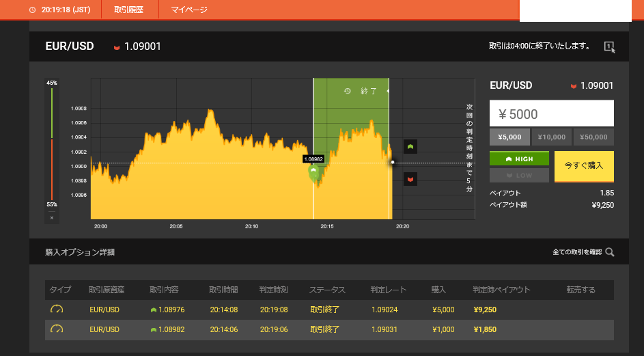Close the sentiment gauge with X icon
The height and width of the screenshot is (356, 644).
(x=52, y=218)
